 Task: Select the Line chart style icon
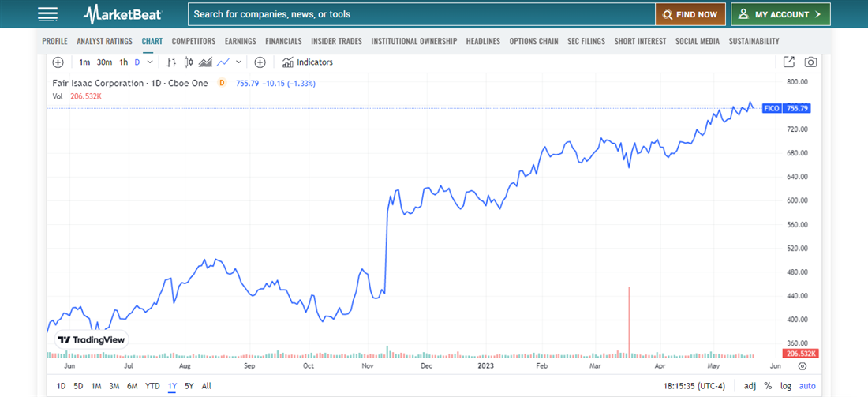[223, 62]
